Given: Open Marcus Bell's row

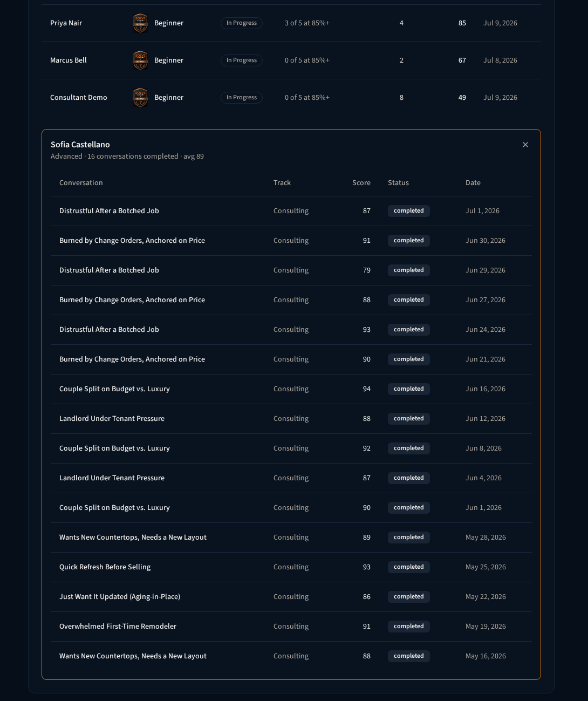Looking at the screenshot, I should point(291,60).
